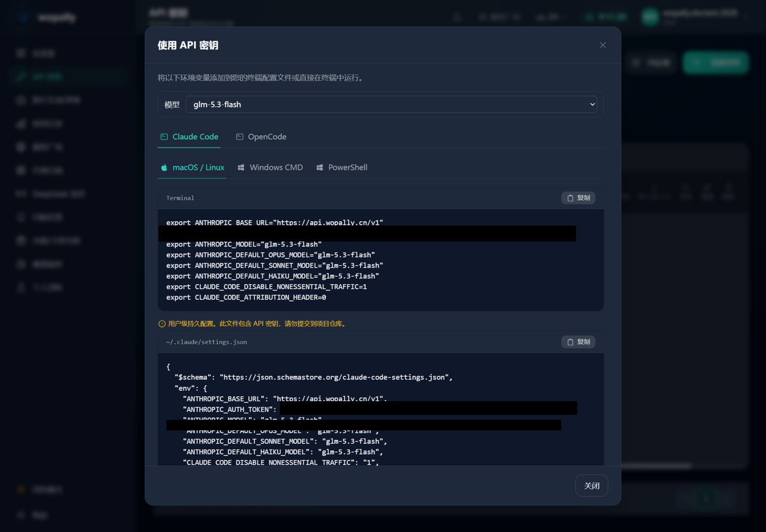Select the macOS / Linux tab

tap(192, 168)
